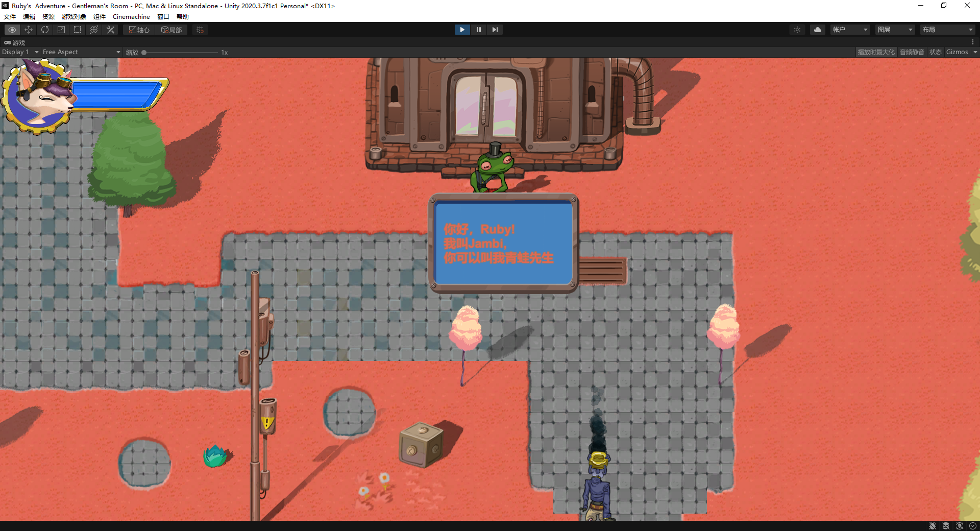This screenshot has width=980, height=531.
Task: Open the 布局 layout dropdown
Action: (947, 29)
